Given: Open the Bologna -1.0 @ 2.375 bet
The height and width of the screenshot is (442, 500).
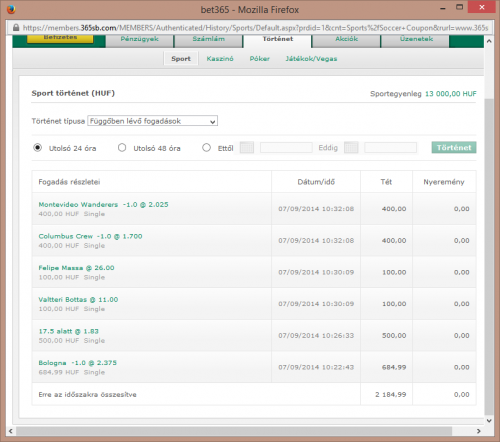Looking at the screenshot, I should click(78, 363).
